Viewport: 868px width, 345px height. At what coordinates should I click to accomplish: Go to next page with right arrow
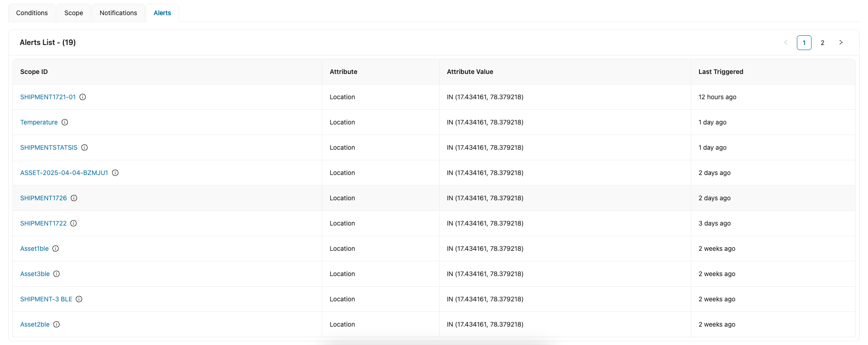pos(841,42)
